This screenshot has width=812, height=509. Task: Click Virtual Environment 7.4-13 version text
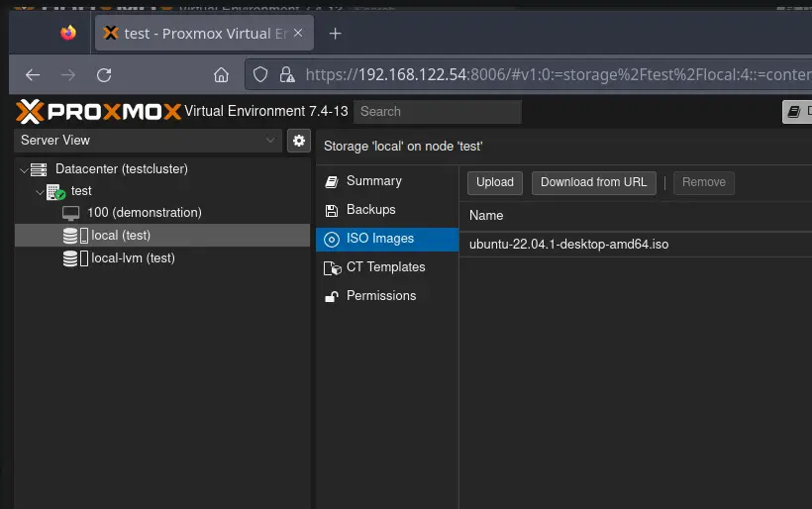point(266,111)
